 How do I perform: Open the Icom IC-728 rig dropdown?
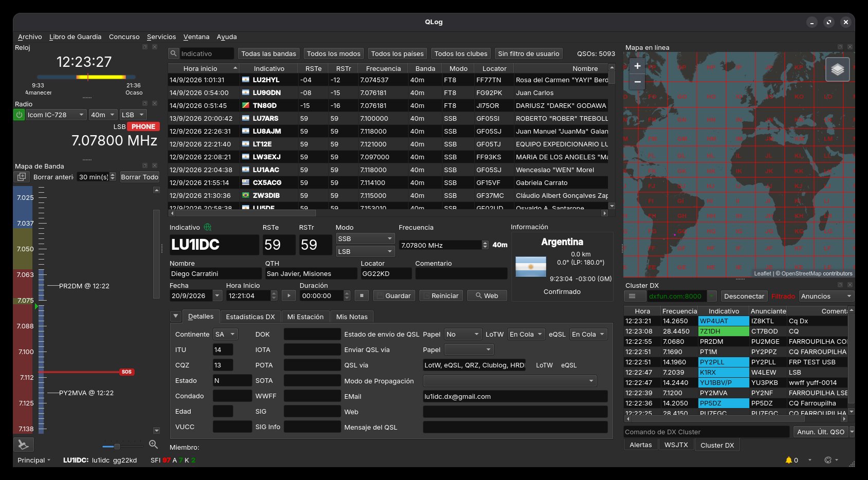click(x=56, y=115)
